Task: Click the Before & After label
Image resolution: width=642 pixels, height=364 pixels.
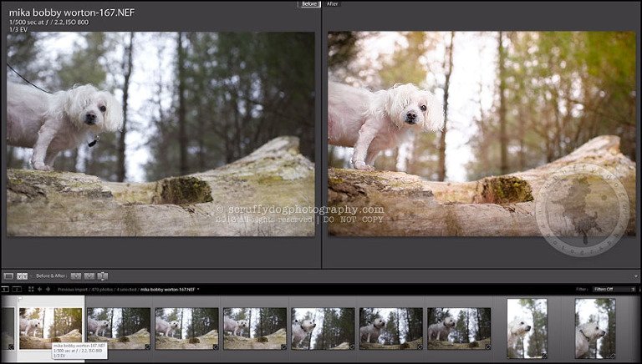Action: coord(51,276)
